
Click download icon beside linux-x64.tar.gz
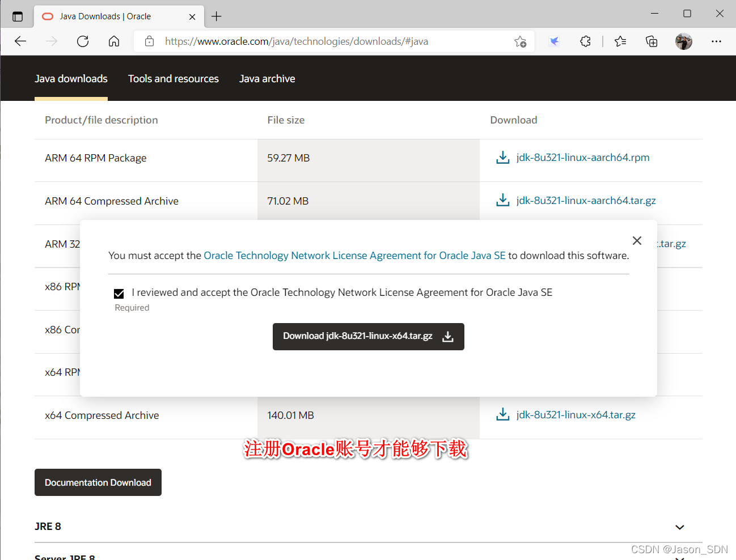pyautogui.click(x=503, y=414)
